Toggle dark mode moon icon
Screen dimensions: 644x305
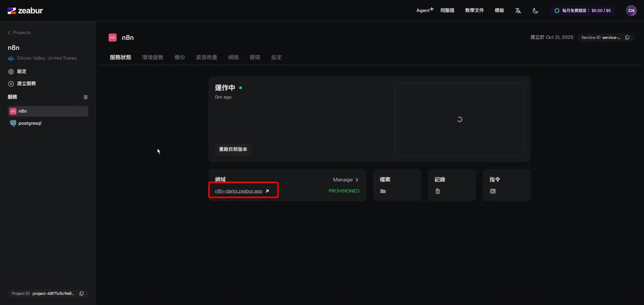(535, 11)
